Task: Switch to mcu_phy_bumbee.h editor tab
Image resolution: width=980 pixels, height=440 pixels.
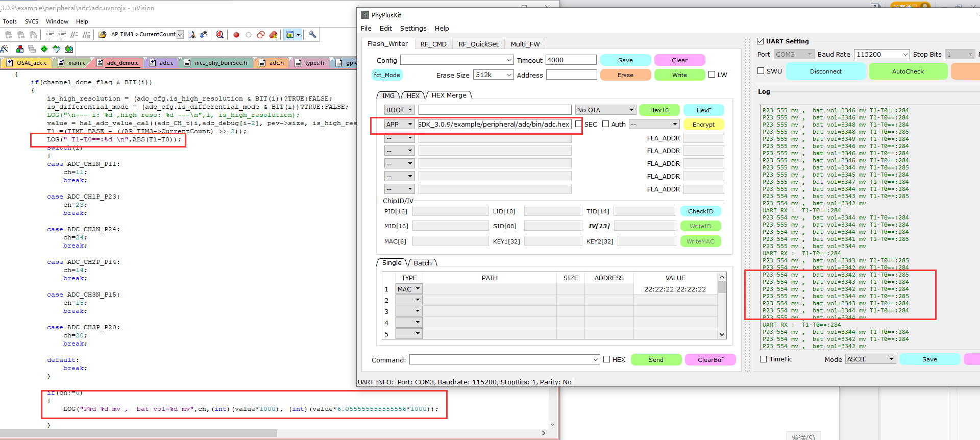Action: click(216, 63)
